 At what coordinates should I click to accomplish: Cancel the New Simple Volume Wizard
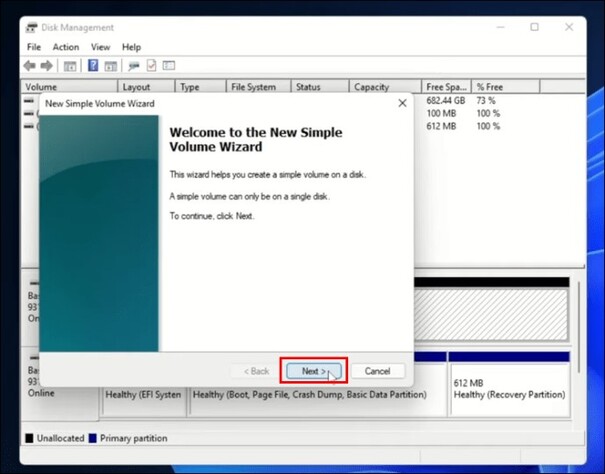pos(377,371)
